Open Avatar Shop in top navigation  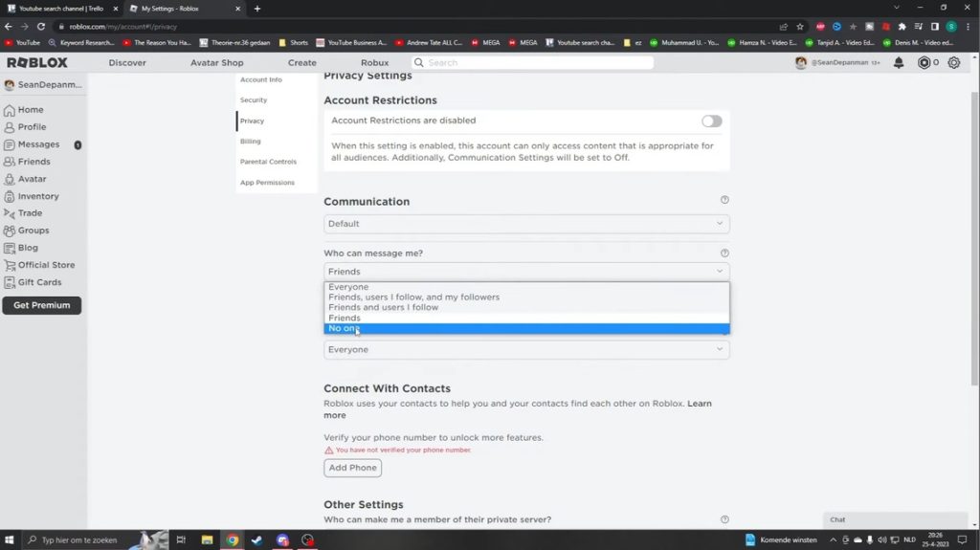217,62
